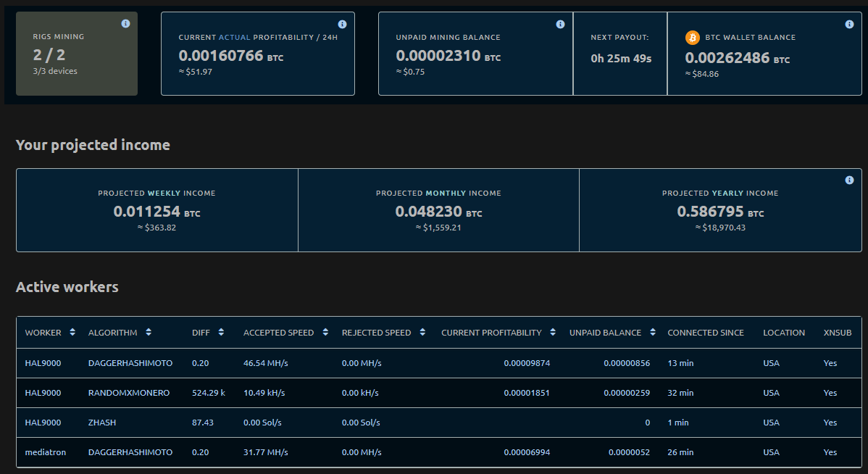Click the 26 min connected time
This screenshot has width=868, height=474.
point(680,452)
